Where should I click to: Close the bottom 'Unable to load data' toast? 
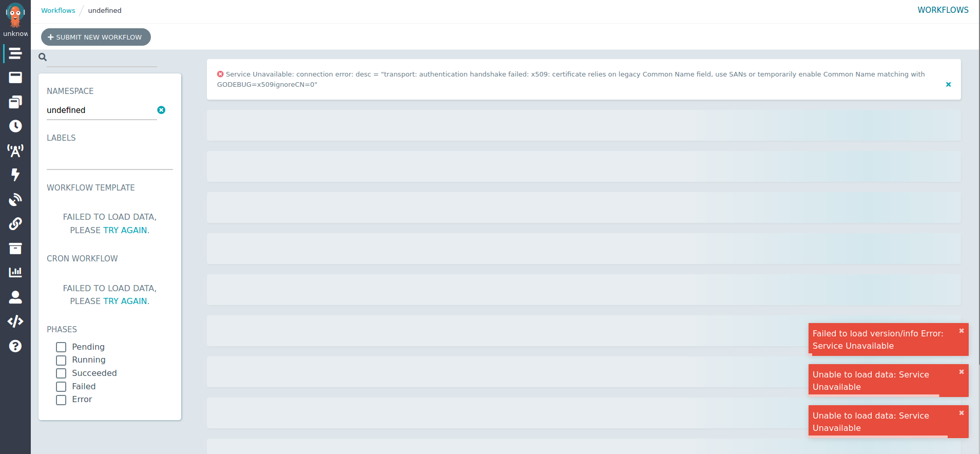962,413
